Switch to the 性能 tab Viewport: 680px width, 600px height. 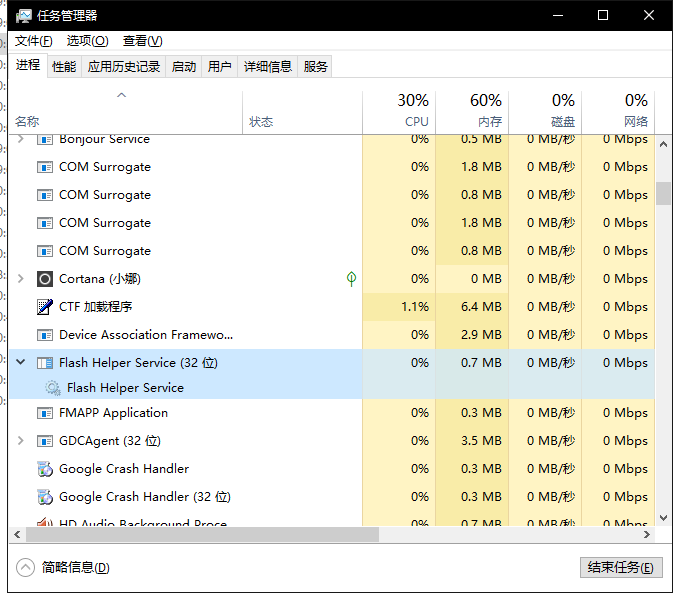click(x=64, y=67)
